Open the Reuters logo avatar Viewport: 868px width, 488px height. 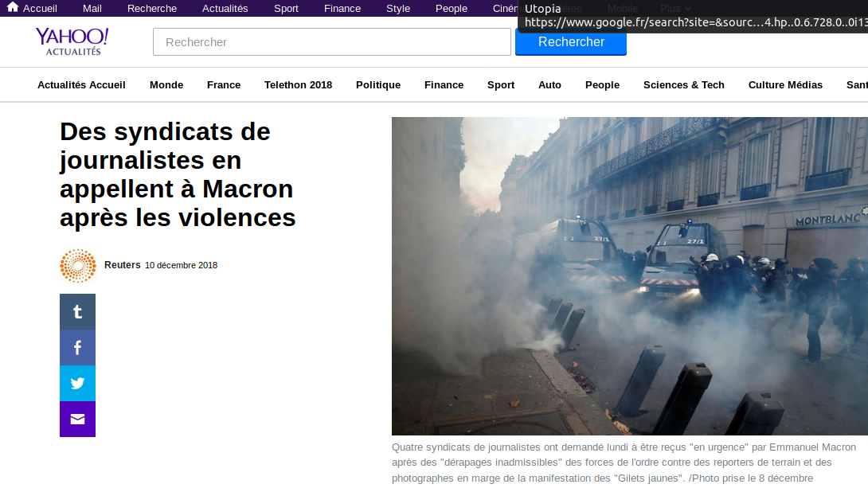point(78,266)
